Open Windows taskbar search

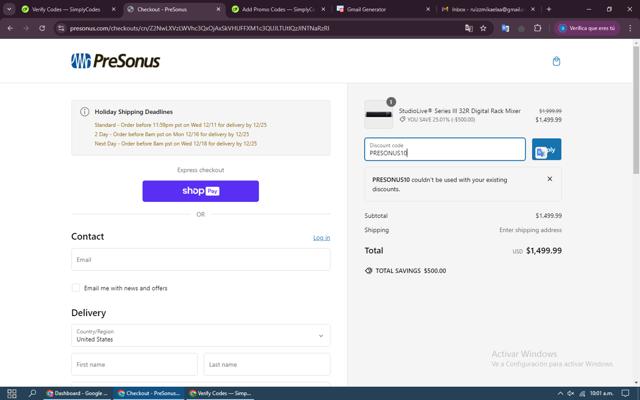[x=32, y=393]
